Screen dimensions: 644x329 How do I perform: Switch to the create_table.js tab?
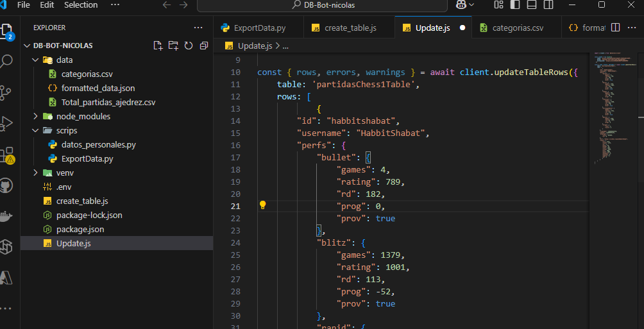350,28
